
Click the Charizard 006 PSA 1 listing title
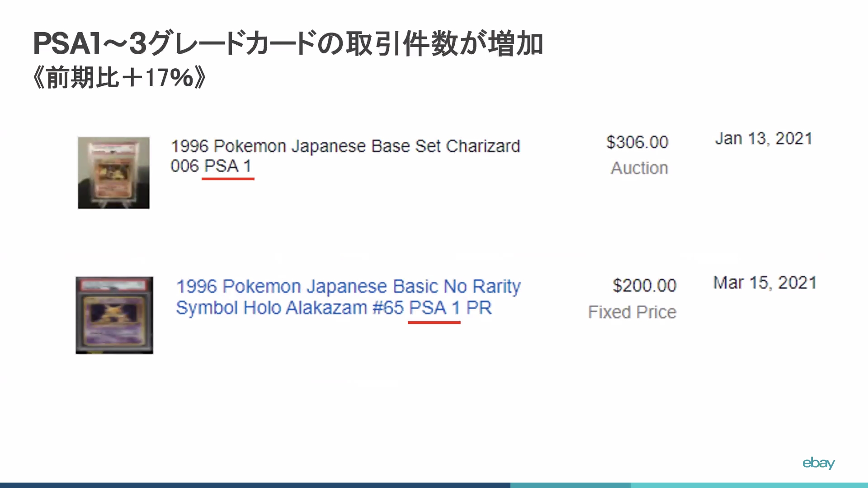coord(345,156)
